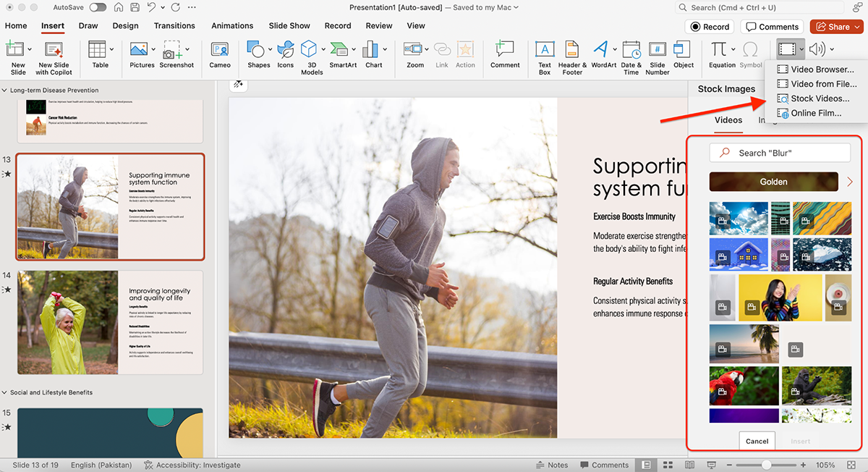
Task: Expand the Shapes dropdown arrow
Action: point(271,49)
